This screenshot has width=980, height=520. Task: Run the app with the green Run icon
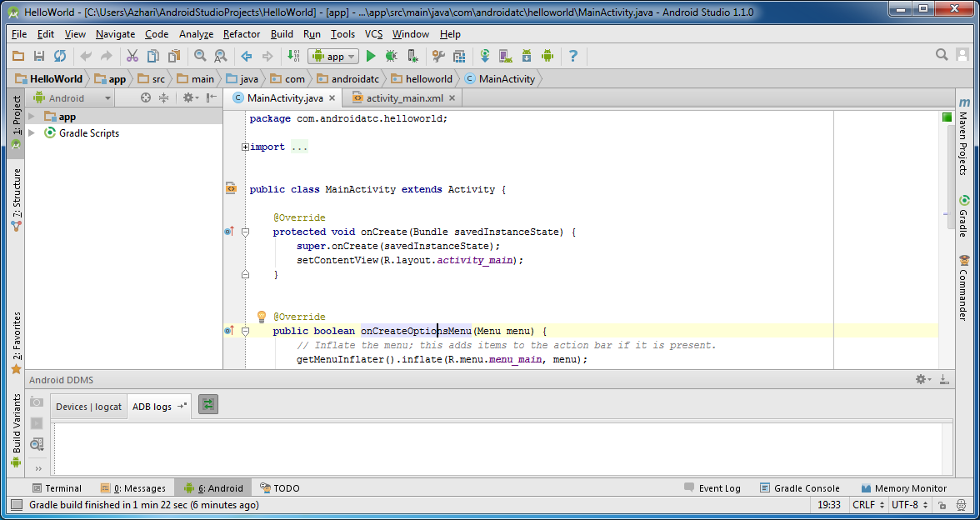click(371, 56)
